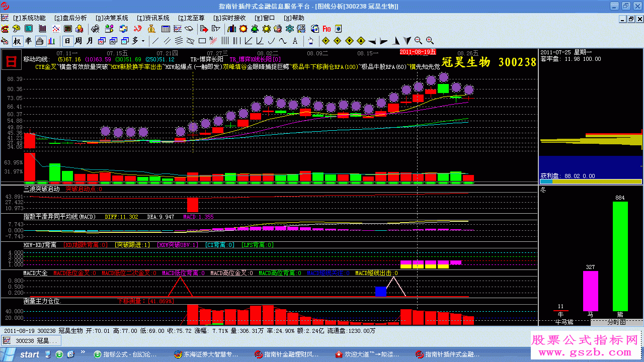Switch to weekly 周 period
This screenshot has width=644, height=362.
pyautogui.click(x=79, y=41)
